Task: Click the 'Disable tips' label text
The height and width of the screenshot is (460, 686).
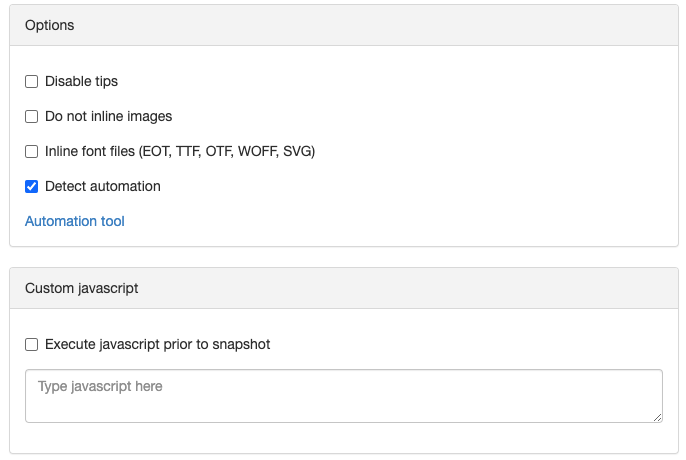Action: tap(81, 81)
